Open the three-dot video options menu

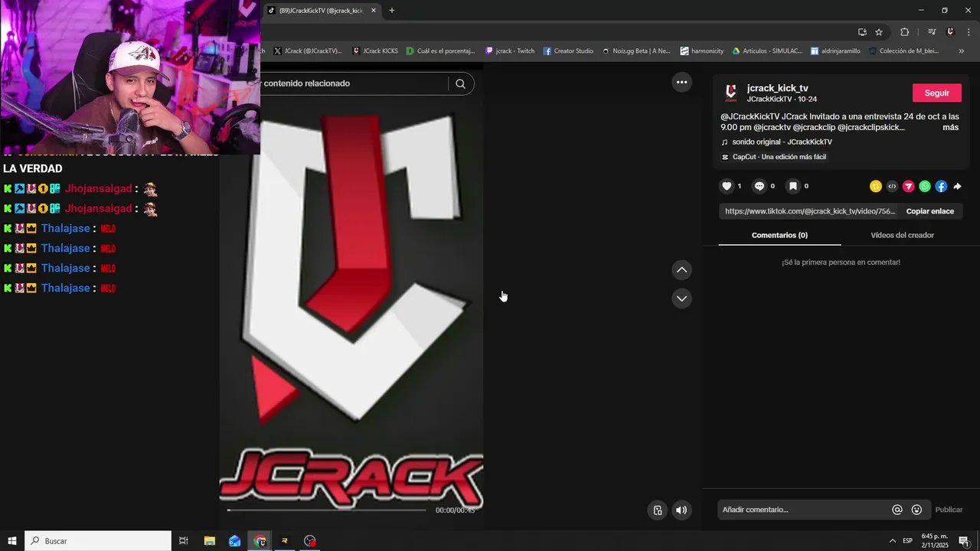pyautogui.click(x=681, y=82)
